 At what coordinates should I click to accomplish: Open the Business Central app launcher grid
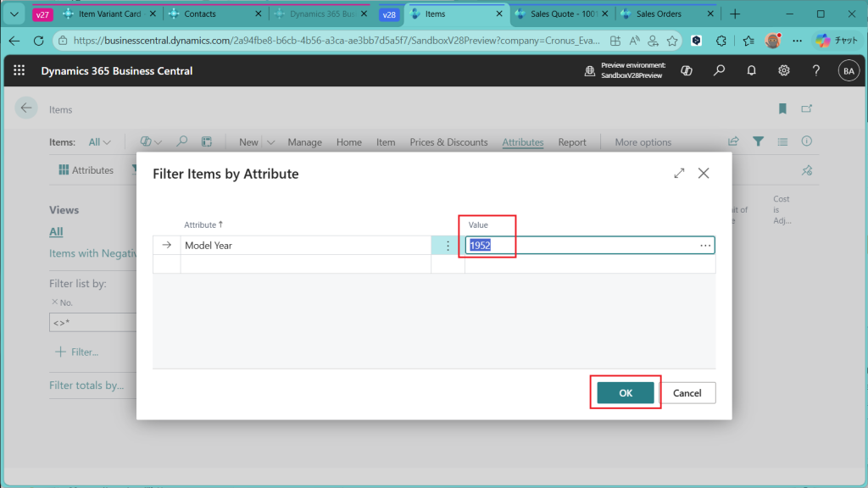click(19, 71)
